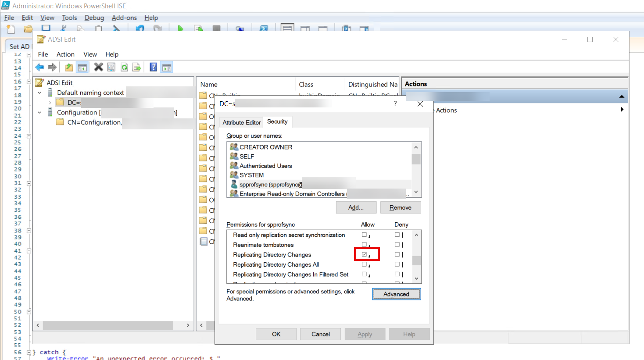Export the list from ADSI Edit

[136, 67]
